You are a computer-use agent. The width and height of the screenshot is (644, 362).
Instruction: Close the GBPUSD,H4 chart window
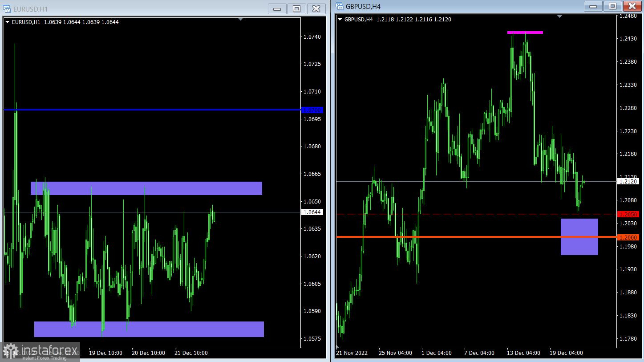632,6
